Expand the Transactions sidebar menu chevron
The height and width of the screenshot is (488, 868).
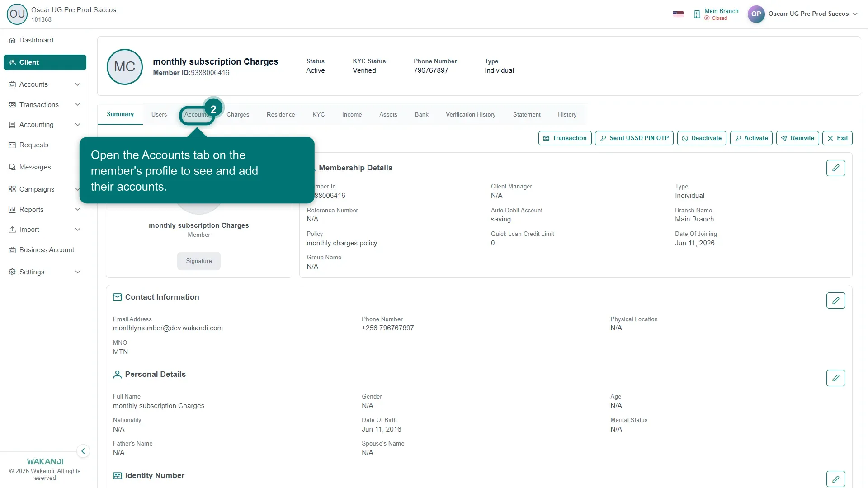[x=78, y=105]
